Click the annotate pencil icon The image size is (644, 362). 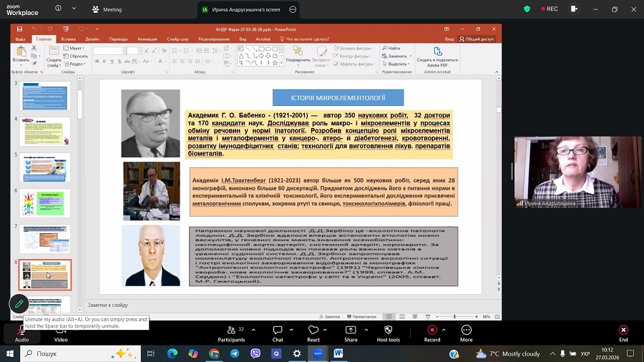coord(19,304)
